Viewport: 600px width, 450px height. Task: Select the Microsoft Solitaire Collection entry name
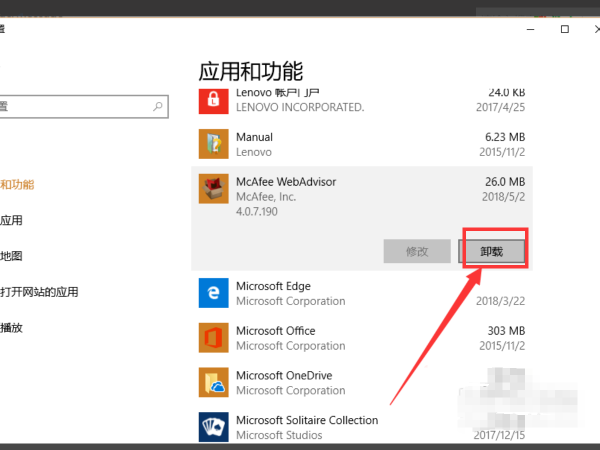307,420
